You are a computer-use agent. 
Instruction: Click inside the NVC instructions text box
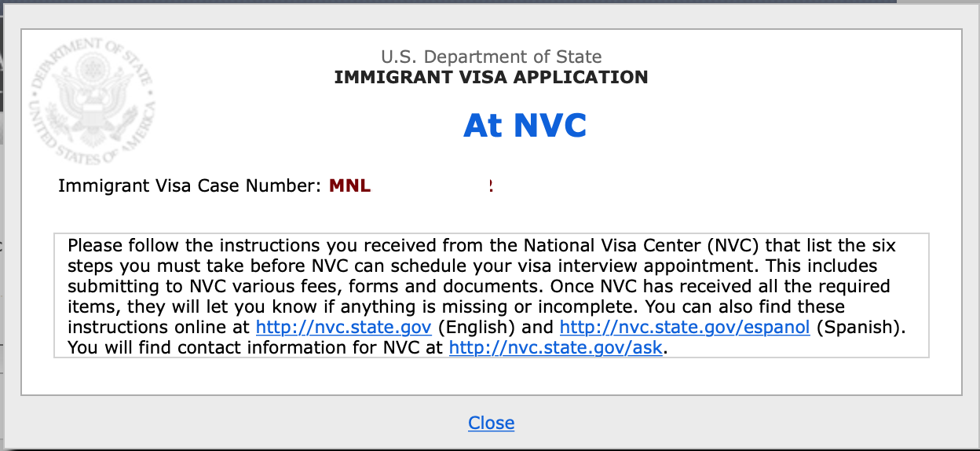(492, 295)
